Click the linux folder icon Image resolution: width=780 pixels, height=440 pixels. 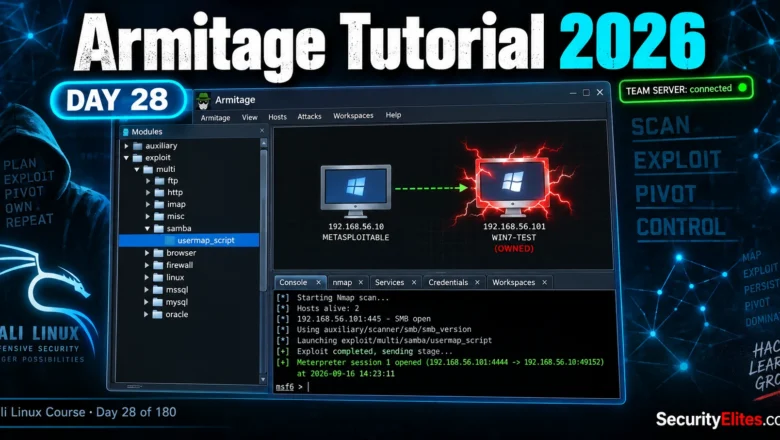pyautogui.click(x=158, y=277)
